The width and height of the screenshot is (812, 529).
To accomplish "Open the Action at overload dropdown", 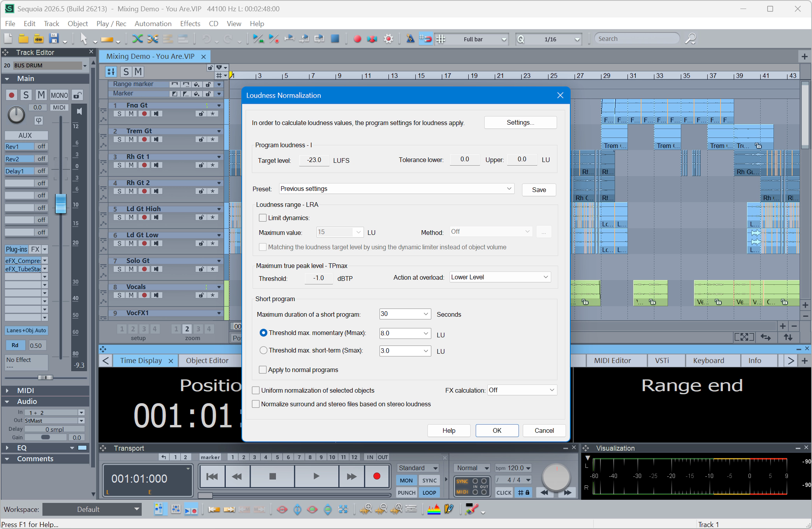I will (500, 277).
